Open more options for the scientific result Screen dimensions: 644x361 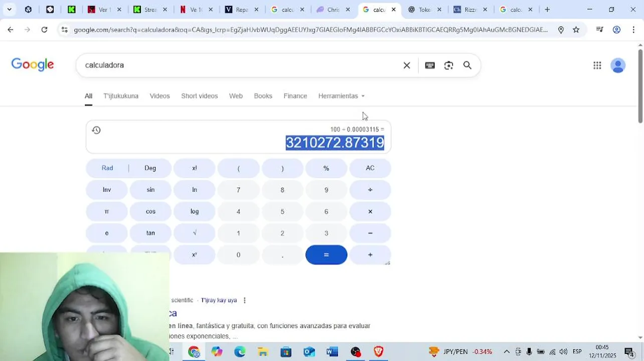(245, 300)
